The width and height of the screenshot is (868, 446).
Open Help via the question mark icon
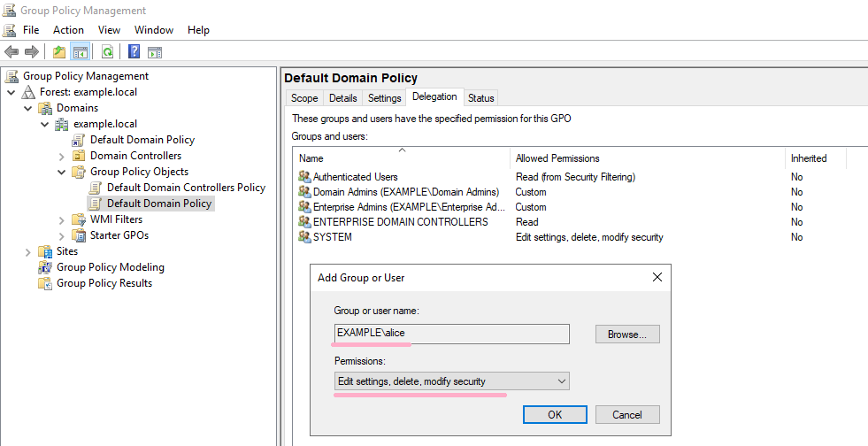tap(134, 52)
